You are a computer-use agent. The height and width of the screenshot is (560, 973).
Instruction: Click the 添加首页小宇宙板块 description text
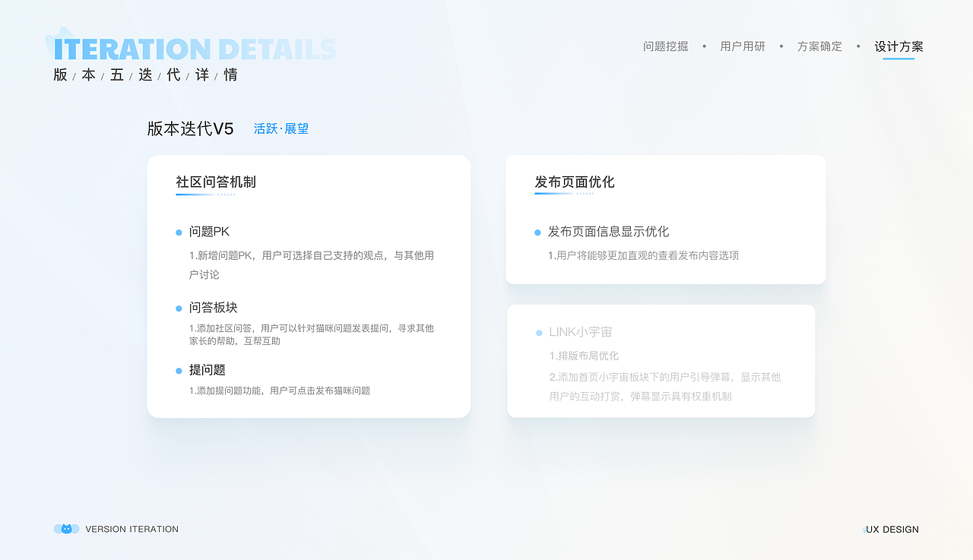(x=665, y=387)
